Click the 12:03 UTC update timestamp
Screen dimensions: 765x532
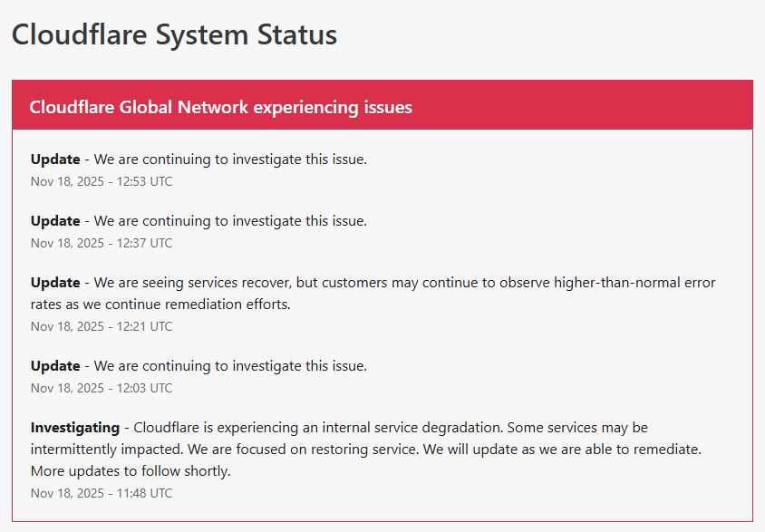[101, 388]
